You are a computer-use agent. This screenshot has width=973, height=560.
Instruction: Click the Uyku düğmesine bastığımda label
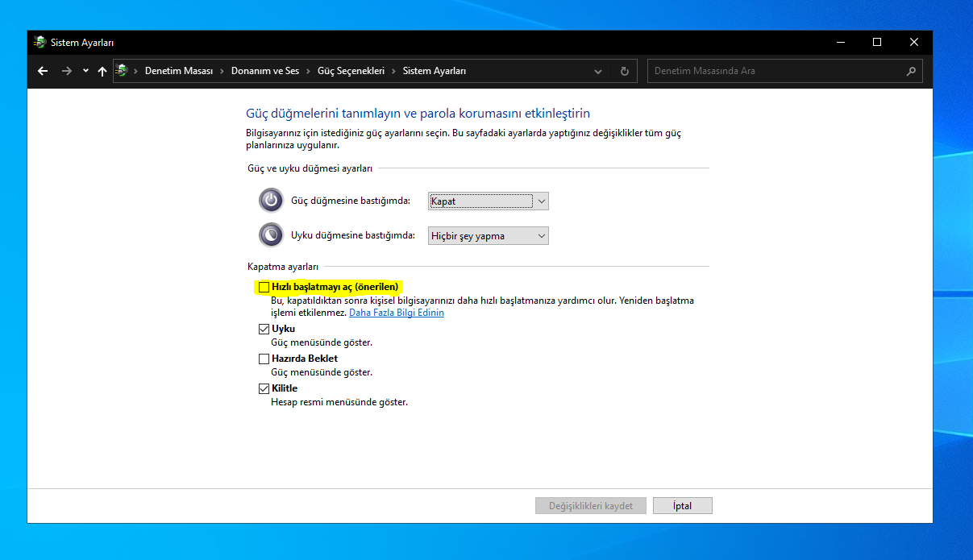click(x=353, y=235)
